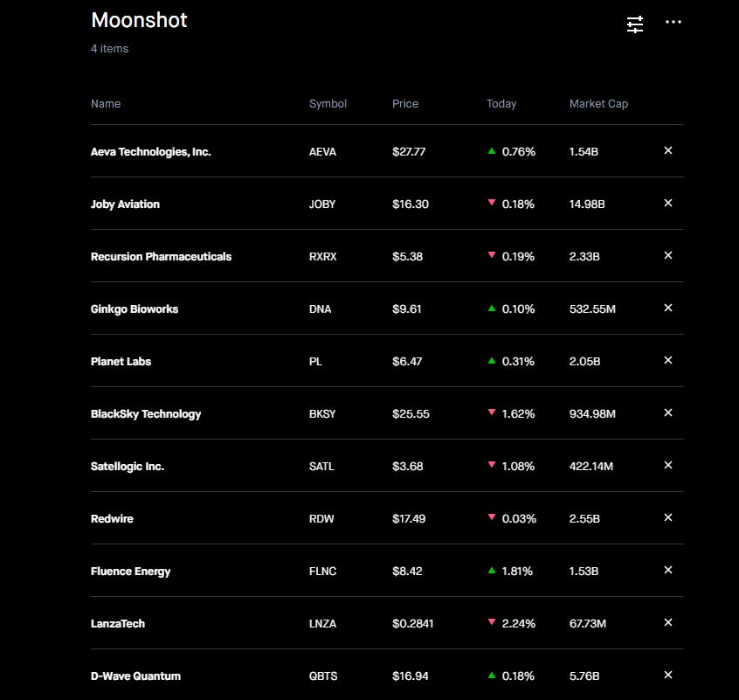Click the QBTS ticker symbol
The image size is (739, 700).
(323, 676)
